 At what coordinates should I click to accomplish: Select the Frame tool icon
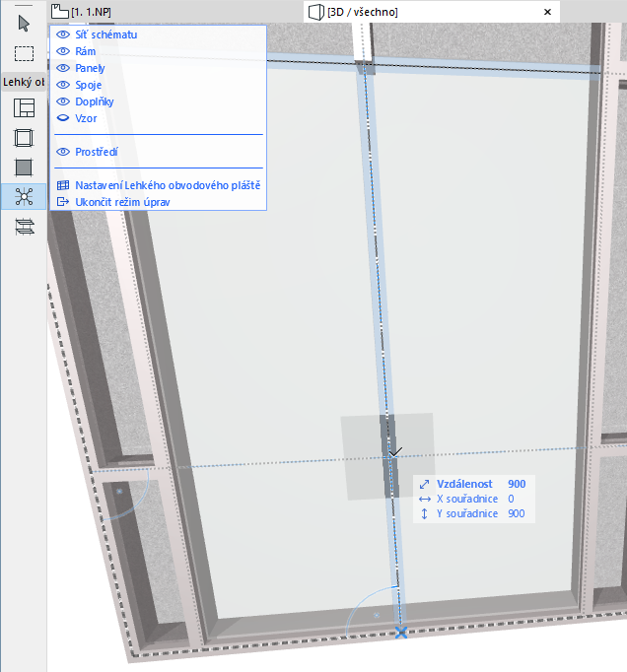pos(24,138)
